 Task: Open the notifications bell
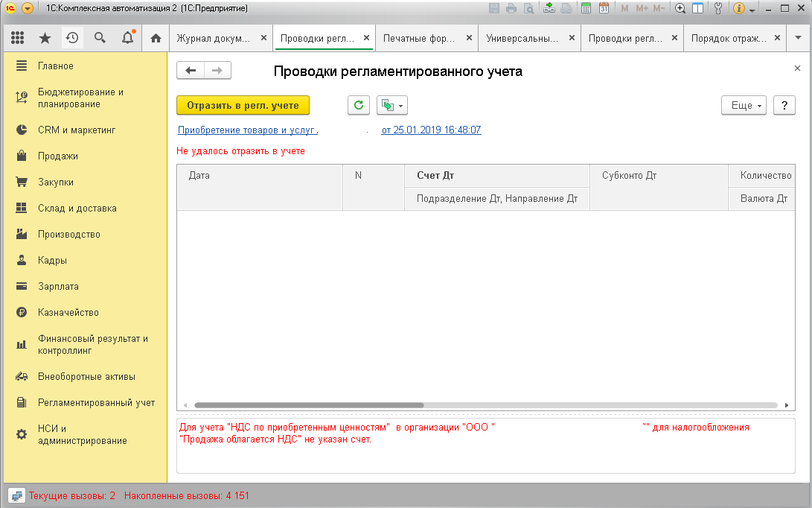pos(127,38)
